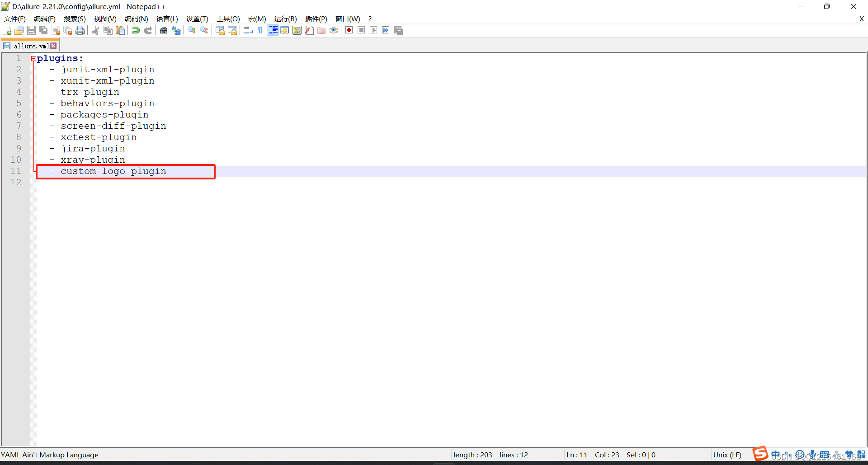Click the custom-logo-plugin line text

[113, 171]
